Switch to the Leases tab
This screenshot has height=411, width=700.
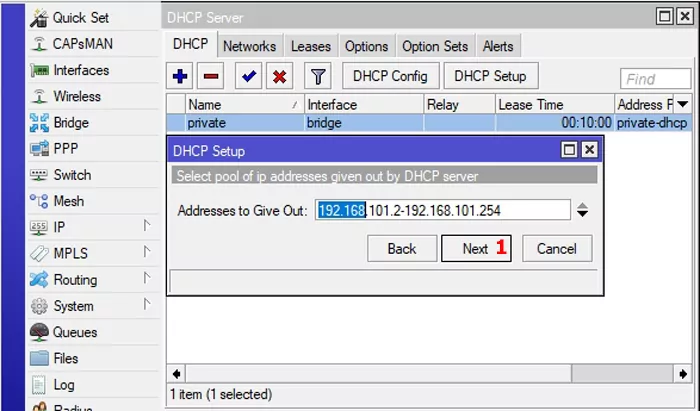(310, 46)
